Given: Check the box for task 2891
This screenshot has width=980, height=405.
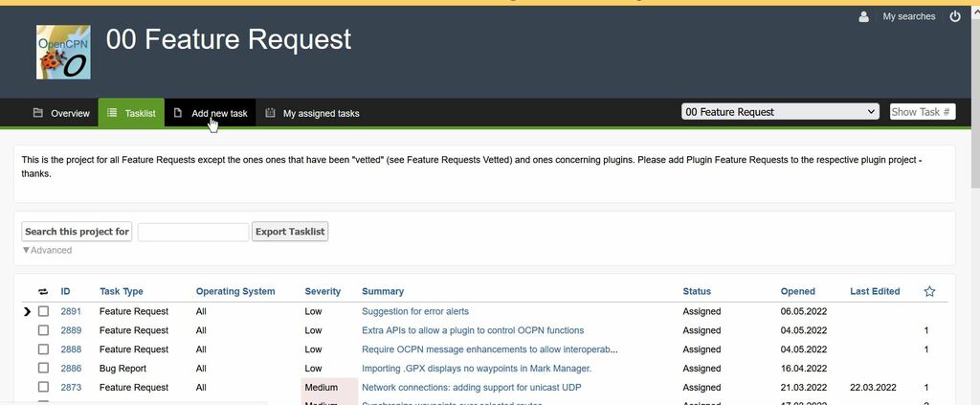Looking at the screenshot, I should (x=43, y=311).
